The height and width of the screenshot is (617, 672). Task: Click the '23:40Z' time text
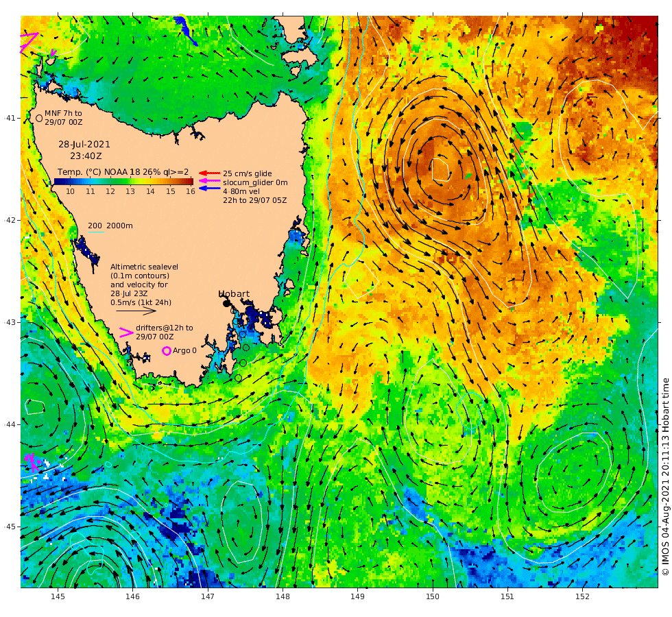86,156
